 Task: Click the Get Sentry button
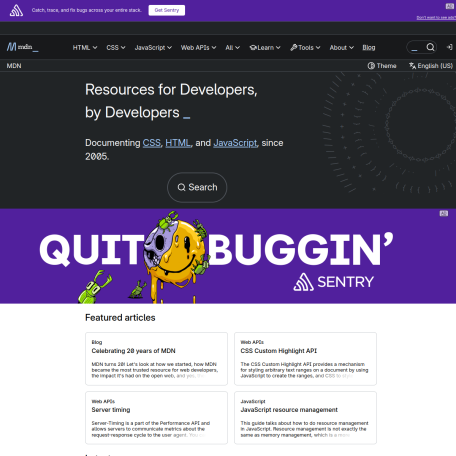tap(167, 10)
